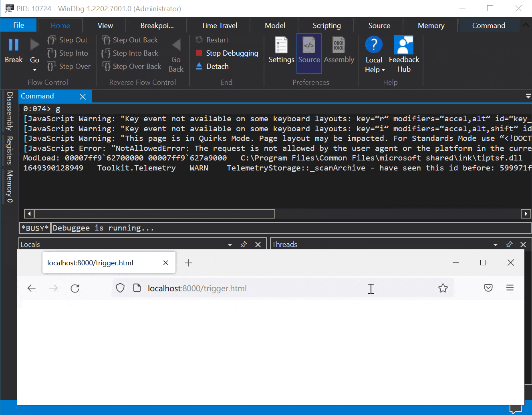Bookmark this page with the star
The width and height of the screenshot is (532, 415).
443,288
